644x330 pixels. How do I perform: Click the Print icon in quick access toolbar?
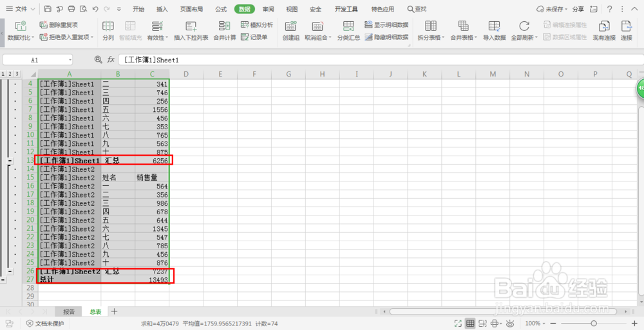click(x=71, y=8)
